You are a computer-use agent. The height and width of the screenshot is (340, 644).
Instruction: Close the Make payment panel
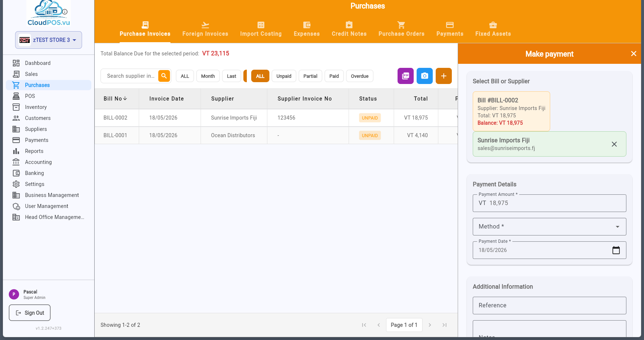coord(633,54)
